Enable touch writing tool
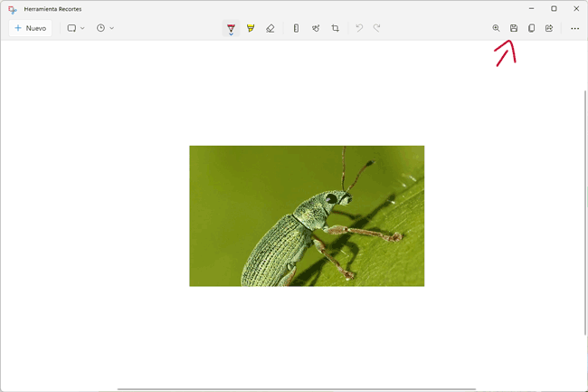588x392 pixels. [316, 28]
